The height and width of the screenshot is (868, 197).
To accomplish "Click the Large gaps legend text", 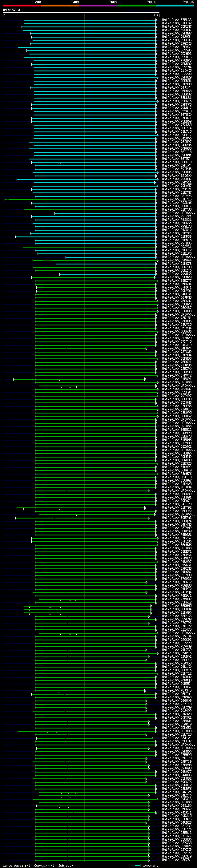I will point(37,865).
